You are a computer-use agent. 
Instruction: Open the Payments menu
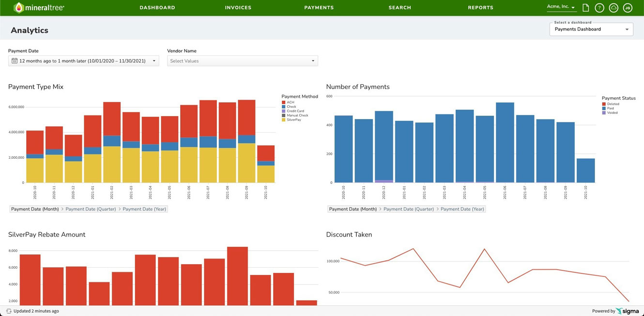click(319, 7)
